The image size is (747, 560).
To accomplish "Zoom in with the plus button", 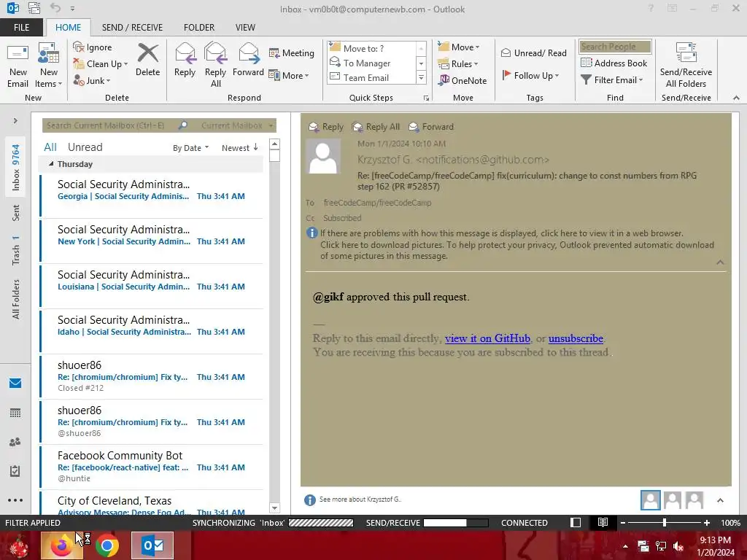I will coord(706,522).
